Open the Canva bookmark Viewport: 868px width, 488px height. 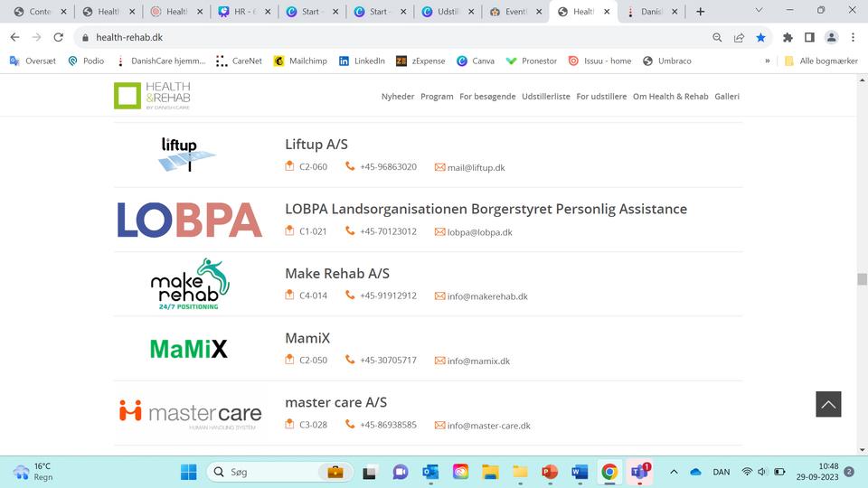coord(476,61)
